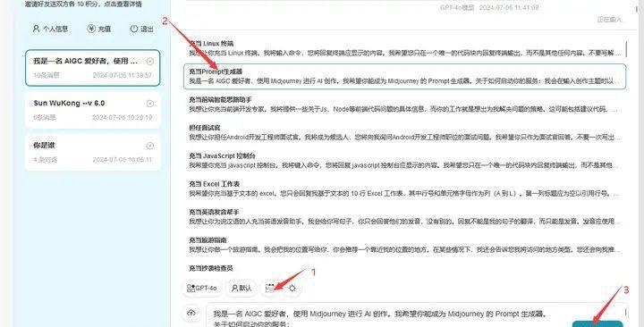Click the prompt library icon in toolbar
This screenshot has width=644, height=327.
270,288
